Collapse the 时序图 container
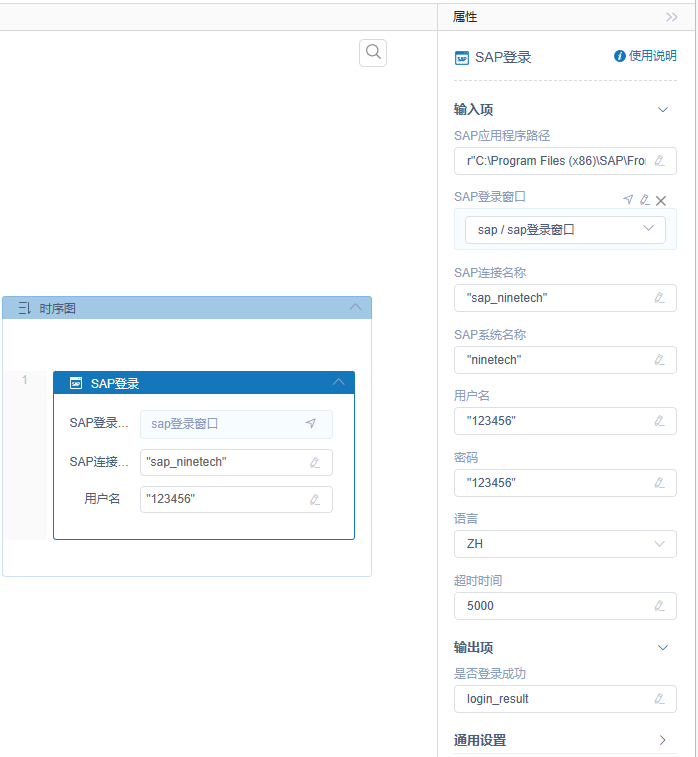Image resolution: width=698 pixels, height=757 pixels. (x=356, y=308)
